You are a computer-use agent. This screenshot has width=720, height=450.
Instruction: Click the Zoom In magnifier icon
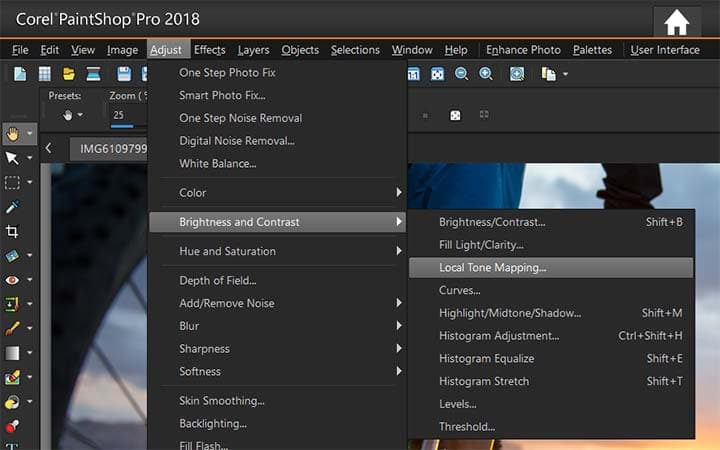(x=486, y=74)
